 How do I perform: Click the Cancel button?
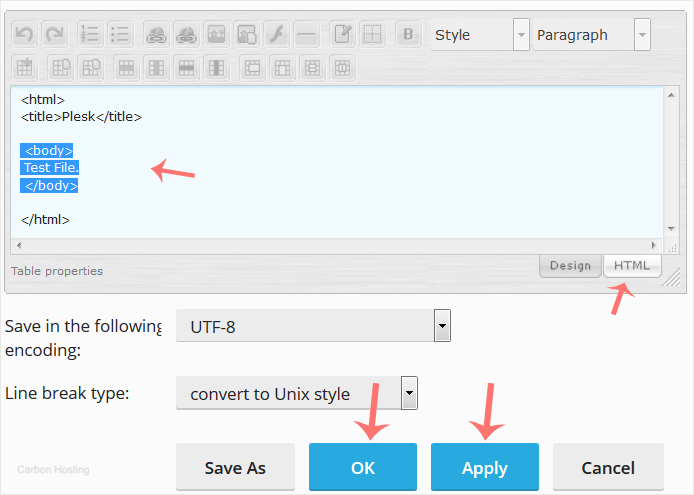tap(608, 468)
